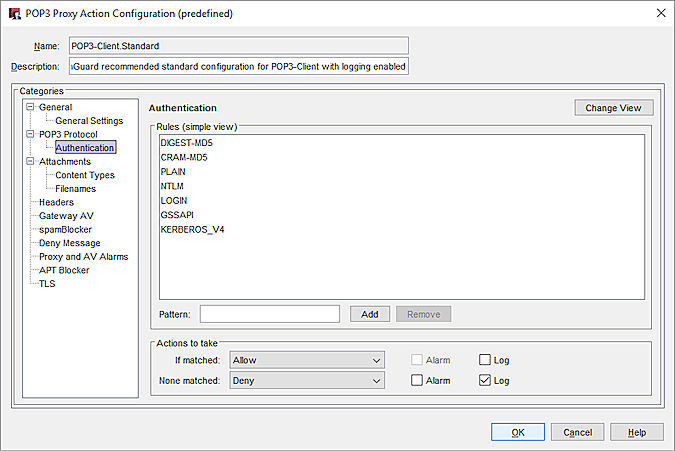Collapse the General tree node

[31, 107]
